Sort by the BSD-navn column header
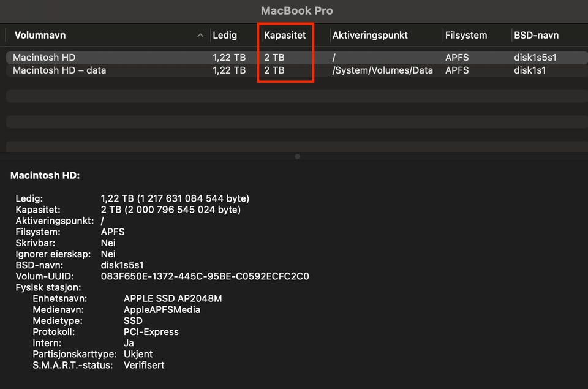Image resolution: width=588 pixels, height=389 pixels. tap(536, 36)
